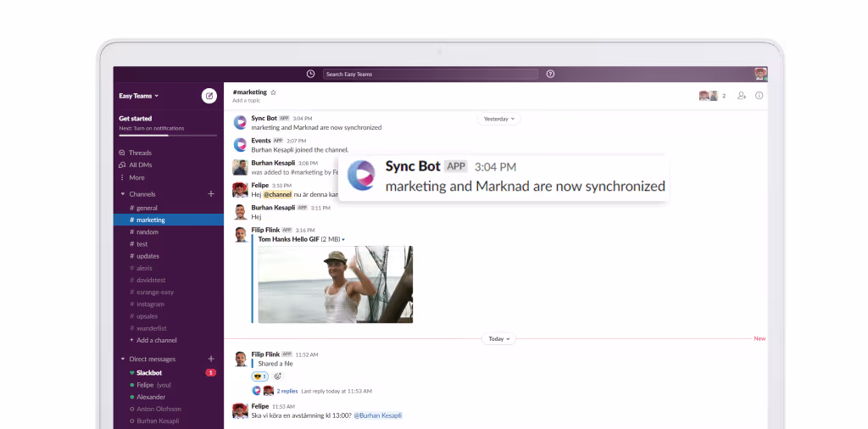
Task: Click the Events app avatar icon
Action: click(240, 145)
